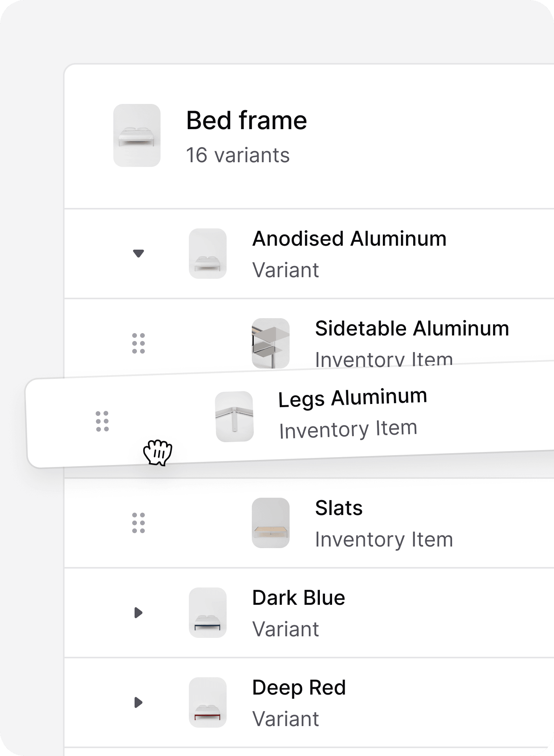This screenshot has height=756, width=554.
Task: Click the Sidetable Aluminum item thumbnail
Action: tap(271, 343)
